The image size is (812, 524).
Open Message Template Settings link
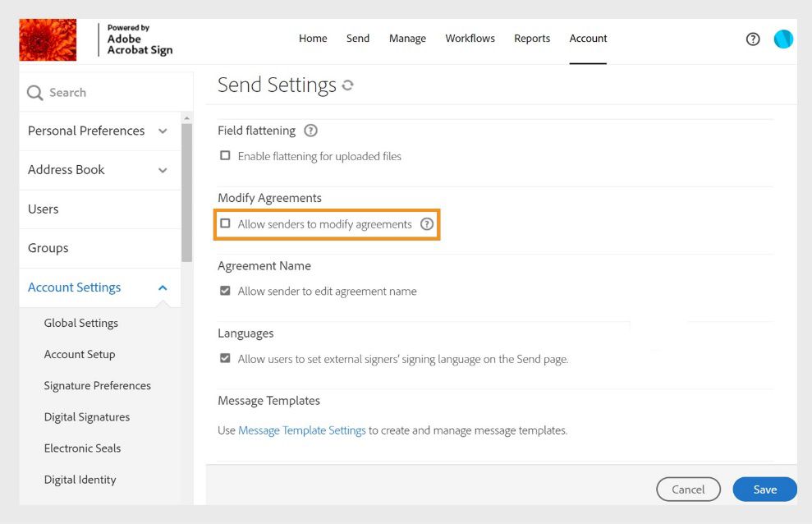[303, 430]
